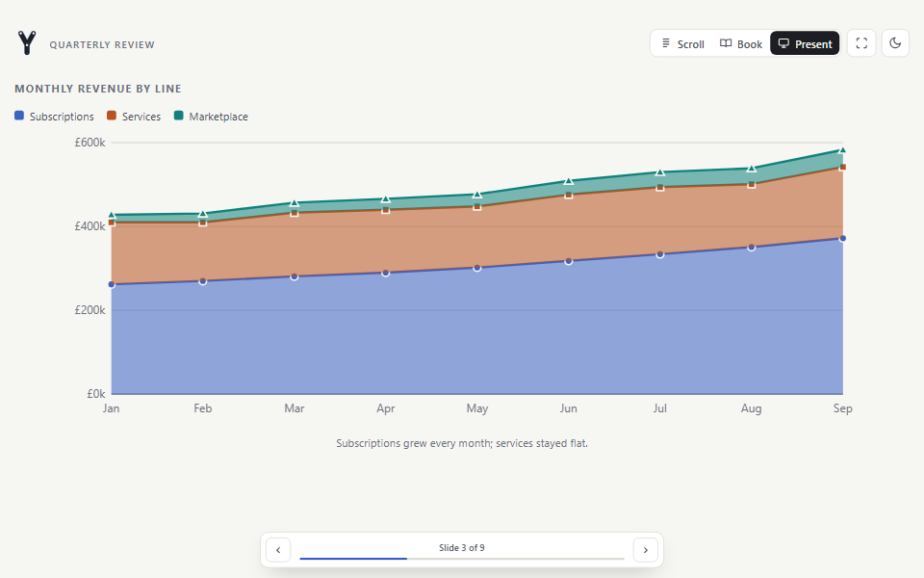This screenshot has height=578, width=924.
Task: Click the Jan Subscriptions data point
Action: pyautogui.click(x=112, y=284)
